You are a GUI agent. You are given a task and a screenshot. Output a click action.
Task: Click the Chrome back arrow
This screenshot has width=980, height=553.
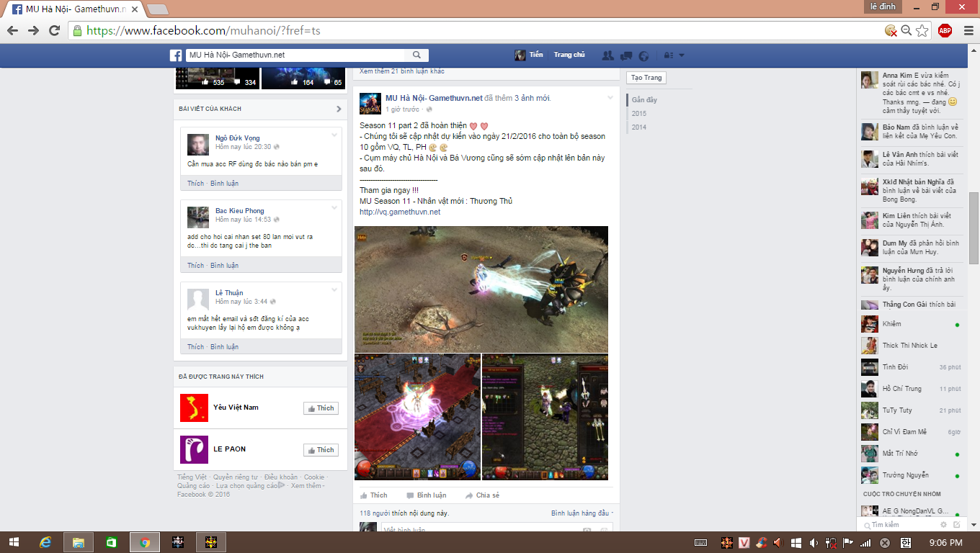pyautogui.click(x=12, y=30)
